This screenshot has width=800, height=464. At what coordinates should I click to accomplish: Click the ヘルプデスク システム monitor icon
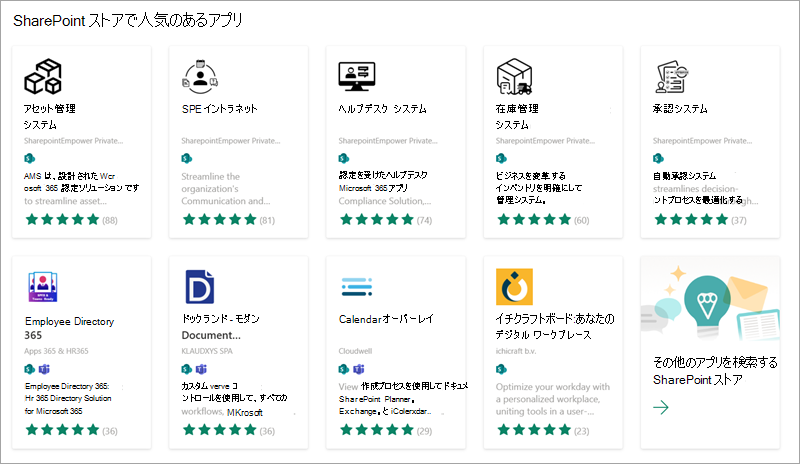coord(357,77)
